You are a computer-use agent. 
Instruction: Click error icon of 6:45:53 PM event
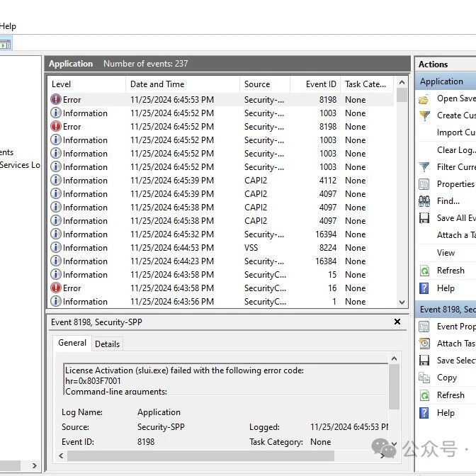[56, 99]
